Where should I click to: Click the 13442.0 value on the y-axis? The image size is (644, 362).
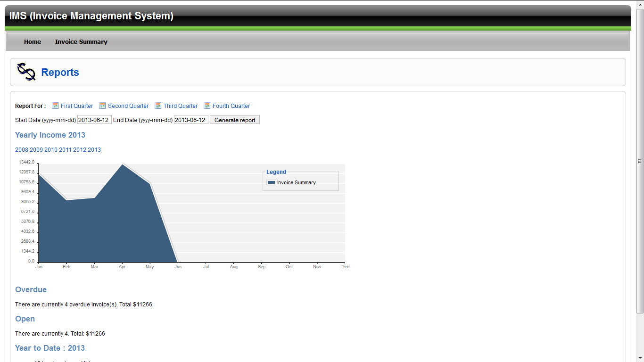click(x=26, y=162)
